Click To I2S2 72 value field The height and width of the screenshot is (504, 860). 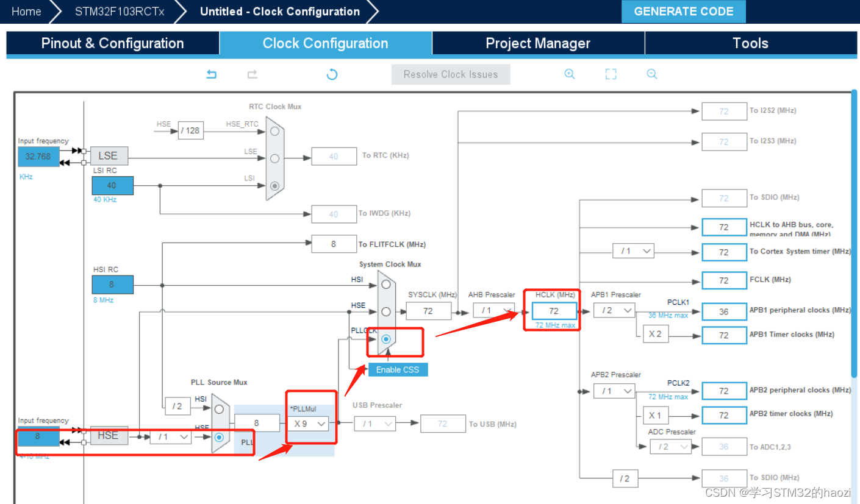pyautogui.click(x=724, y=112)
